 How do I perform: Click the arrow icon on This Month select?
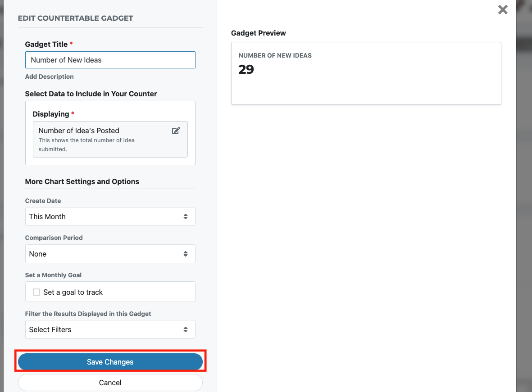click(x=186, y=216)
